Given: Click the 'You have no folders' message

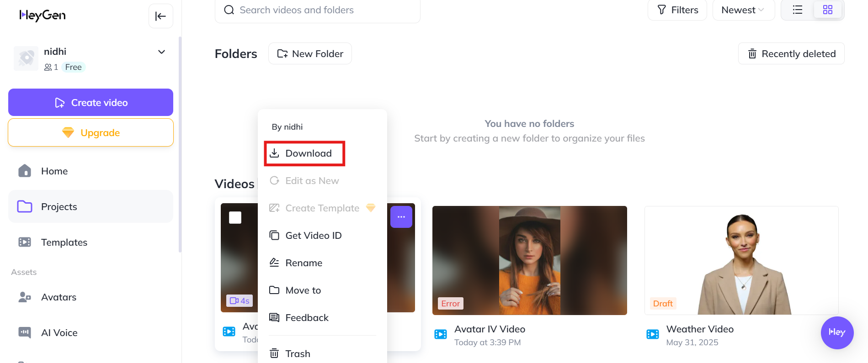Looking at the screenshot, I should tap(529, 124).
